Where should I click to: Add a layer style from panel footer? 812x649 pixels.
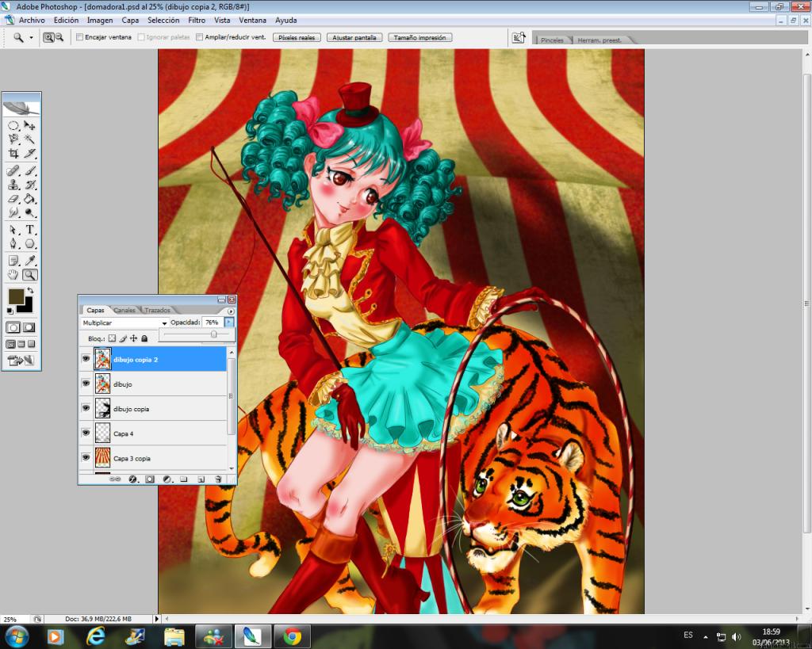click(132, 479)
